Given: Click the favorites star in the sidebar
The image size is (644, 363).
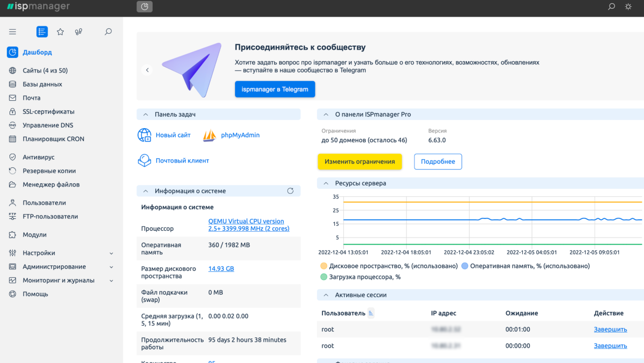Looking at the screenshot, I should 60,31.
